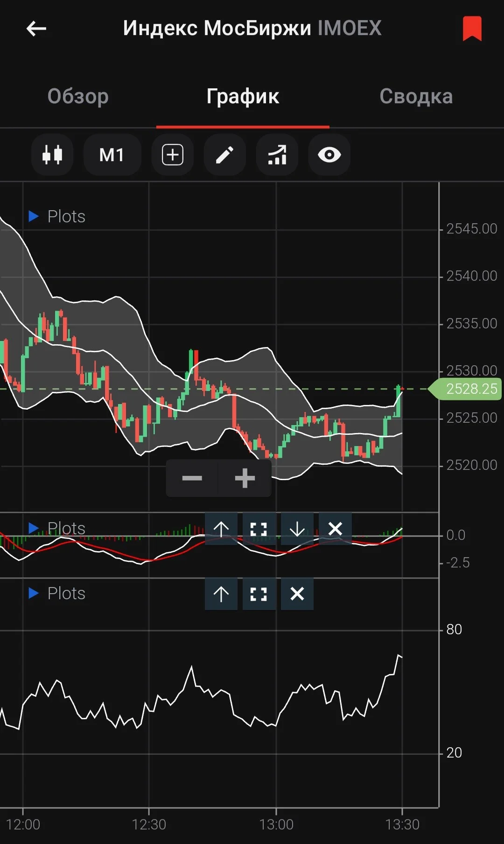The width and height of the screenshot is (504, 844).
Task: Move the MACD pane down
Action: (297, 529)
